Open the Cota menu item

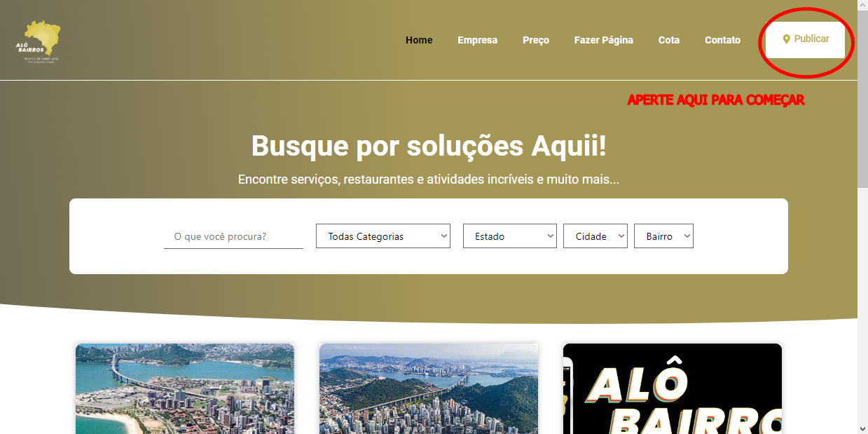[x=668, y=40]
